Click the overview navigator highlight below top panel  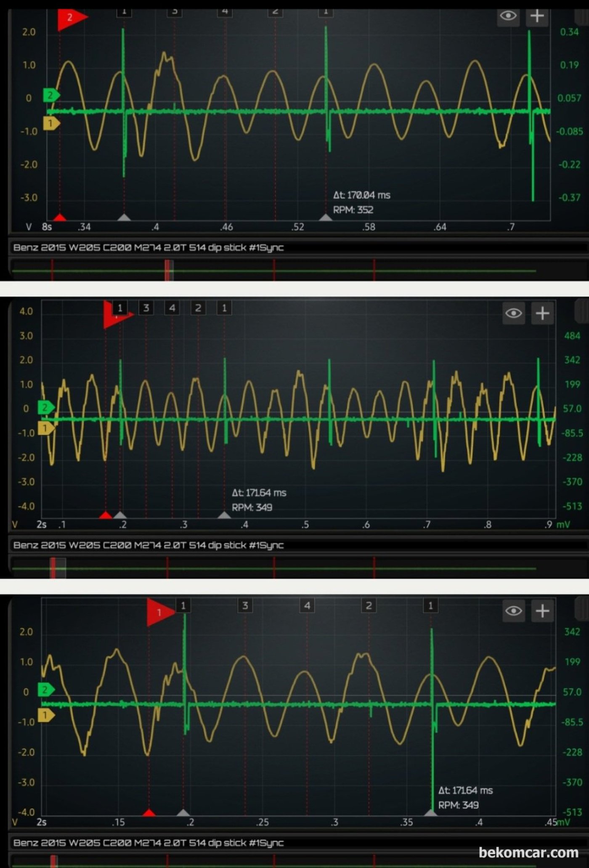pyautogui.click(x=169, y=271)
